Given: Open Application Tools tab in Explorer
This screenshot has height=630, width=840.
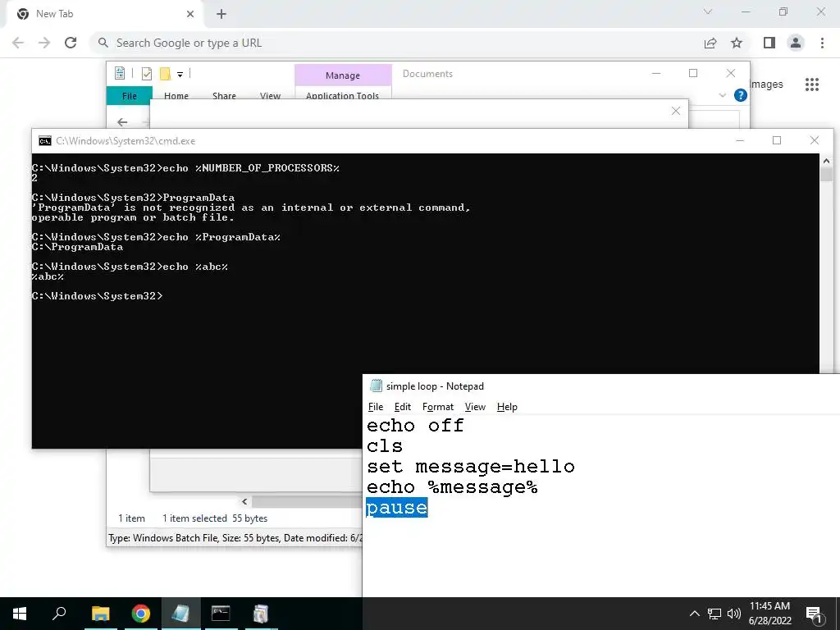Looking at the screenshot, I should [342, 96].
